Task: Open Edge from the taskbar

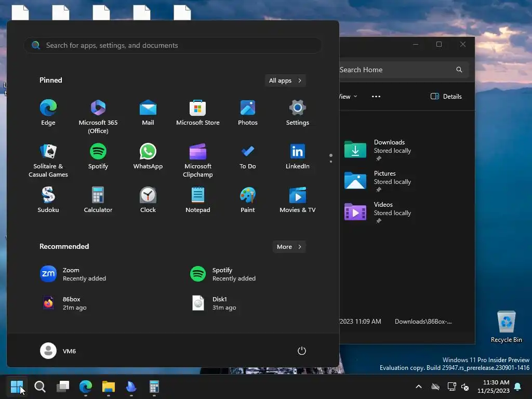Action: [86, 387]
